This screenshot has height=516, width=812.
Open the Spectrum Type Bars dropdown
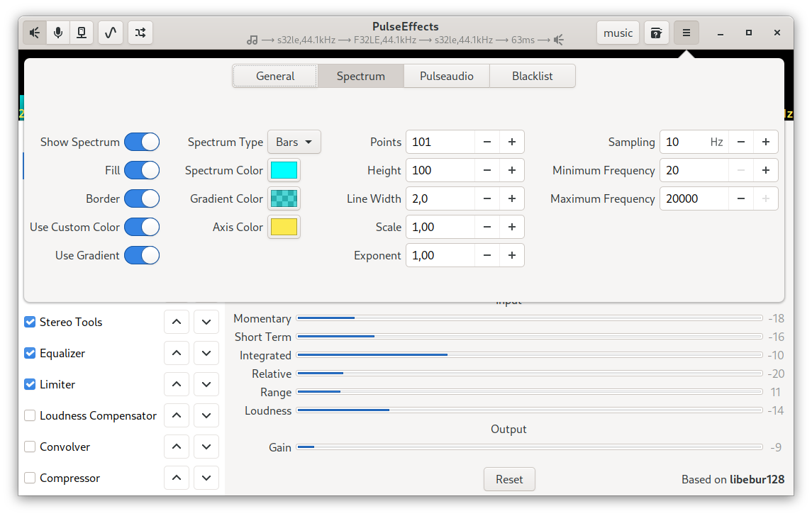coord(294,142)
